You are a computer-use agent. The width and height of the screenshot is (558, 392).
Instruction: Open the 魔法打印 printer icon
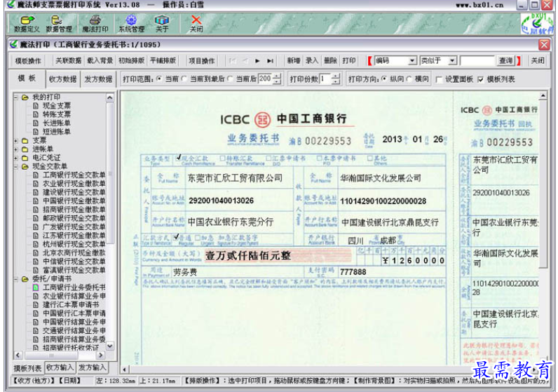click(x=95, y=24)
